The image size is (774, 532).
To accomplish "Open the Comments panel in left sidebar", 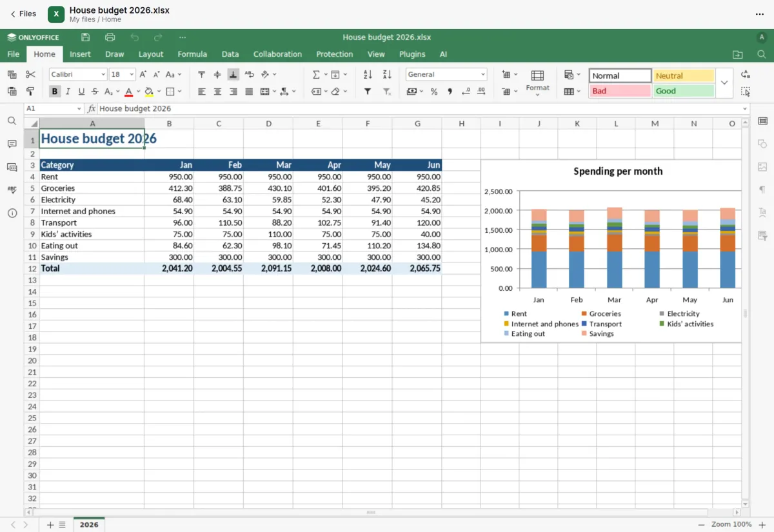I will click(x=12, y=144).
